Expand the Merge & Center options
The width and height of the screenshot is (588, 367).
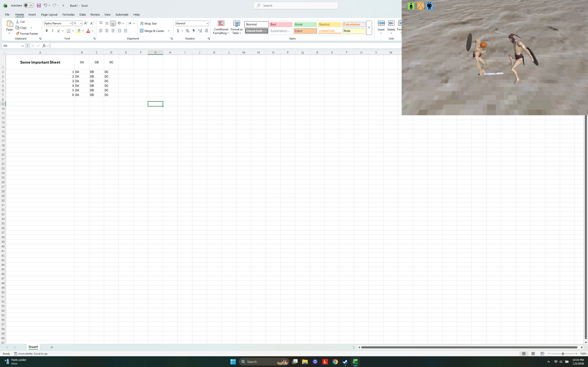tap(169, 31)
